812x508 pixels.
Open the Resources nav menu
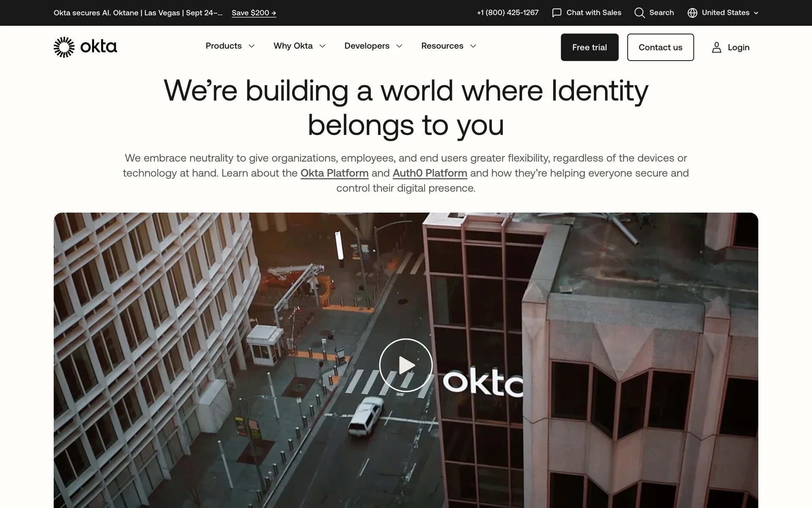coord(442,46)
